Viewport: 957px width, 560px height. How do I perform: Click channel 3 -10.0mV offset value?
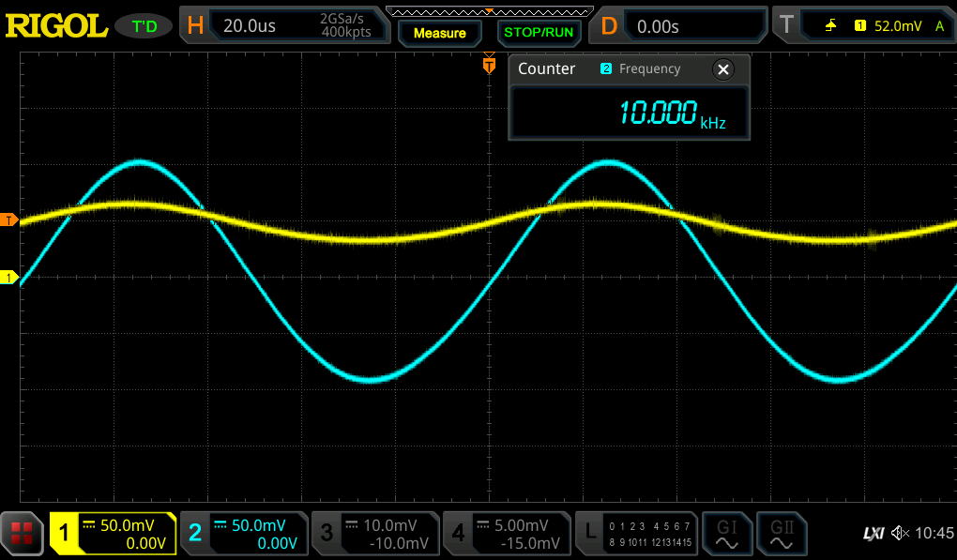pyautogui.click(x=399, y=543)
